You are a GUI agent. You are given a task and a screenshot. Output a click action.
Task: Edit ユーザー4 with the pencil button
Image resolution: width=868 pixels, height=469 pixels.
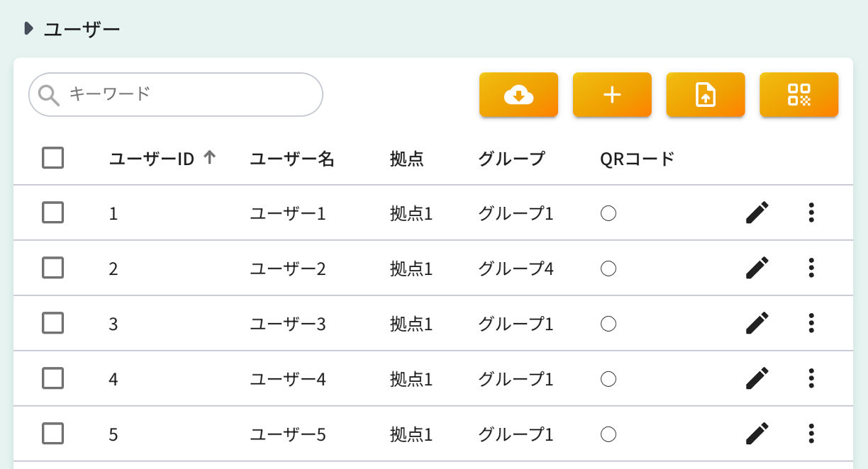757,378
